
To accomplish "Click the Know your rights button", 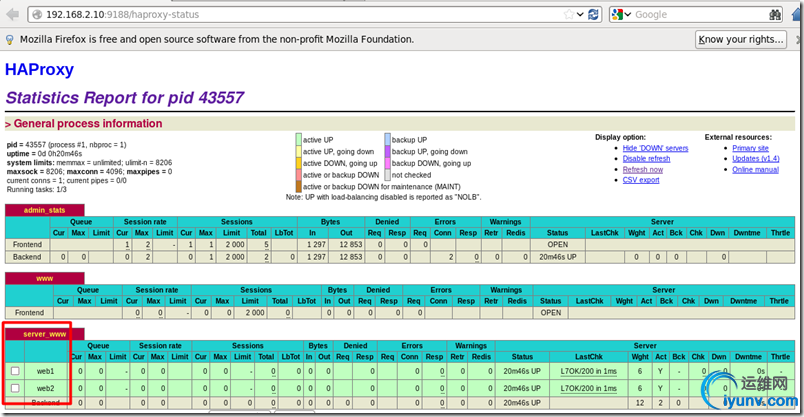I will [x=741, y=39].
